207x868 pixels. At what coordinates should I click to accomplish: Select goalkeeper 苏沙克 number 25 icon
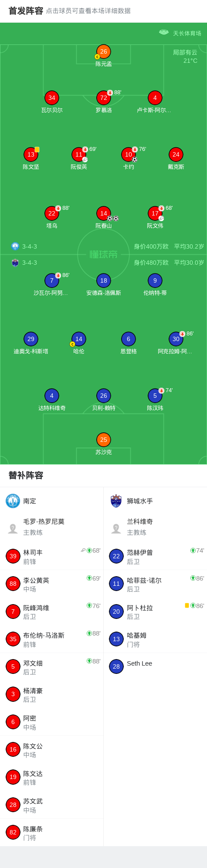tap(104, 440)
